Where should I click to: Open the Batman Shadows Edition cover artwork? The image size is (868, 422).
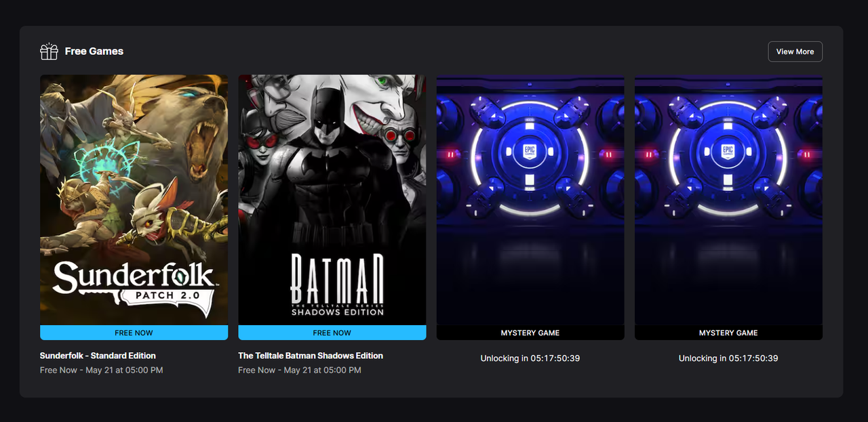332,200
